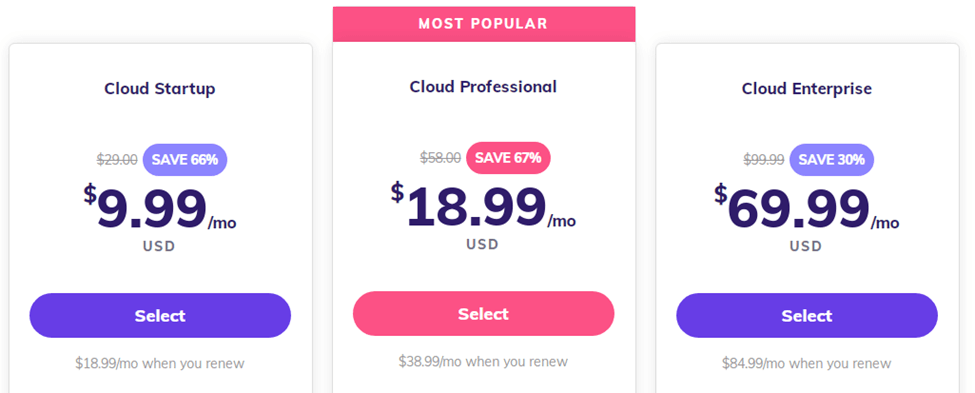Viewport: 975px width, 393px height.
Task: Click the crossed-out $99.99 original price
Action: click(764, 160)
